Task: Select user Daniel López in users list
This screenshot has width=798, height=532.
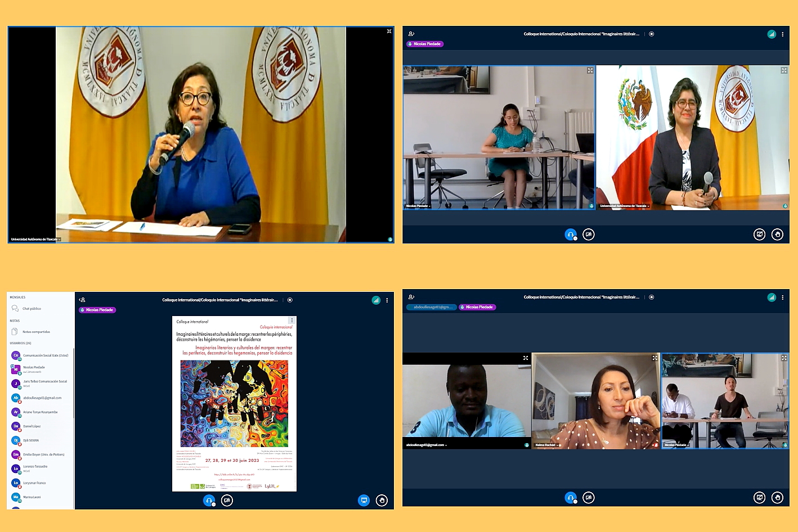Action: tap(32, 426)
